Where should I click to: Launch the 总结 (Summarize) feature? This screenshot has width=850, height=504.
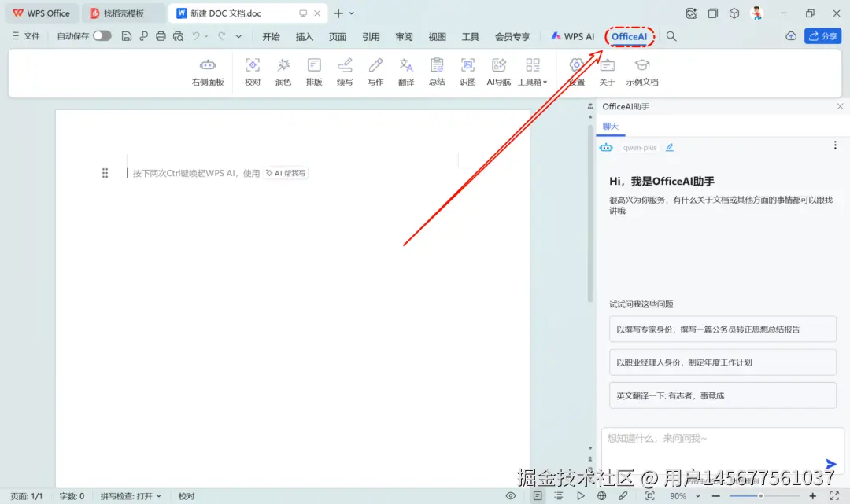click(437, 72)
